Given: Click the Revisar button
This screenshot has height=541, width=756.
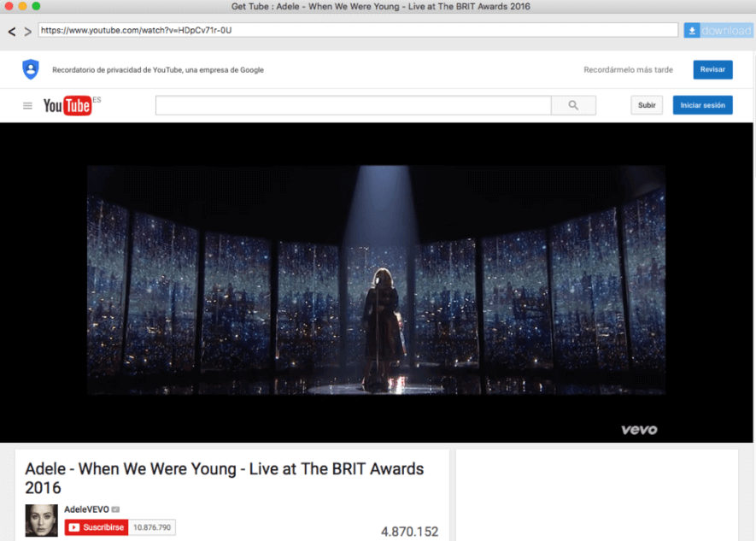Looking at the screenshot, I should click(712, 69).
